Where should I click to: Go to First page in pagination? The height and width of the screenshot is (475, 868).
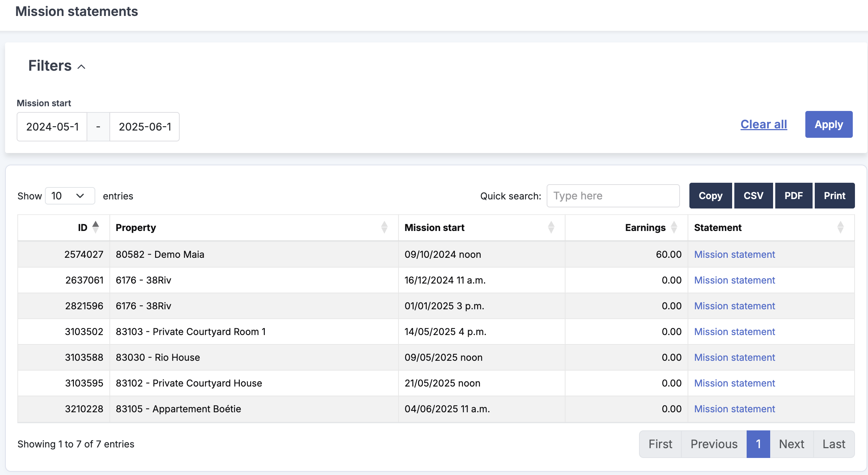coord(660,444)
